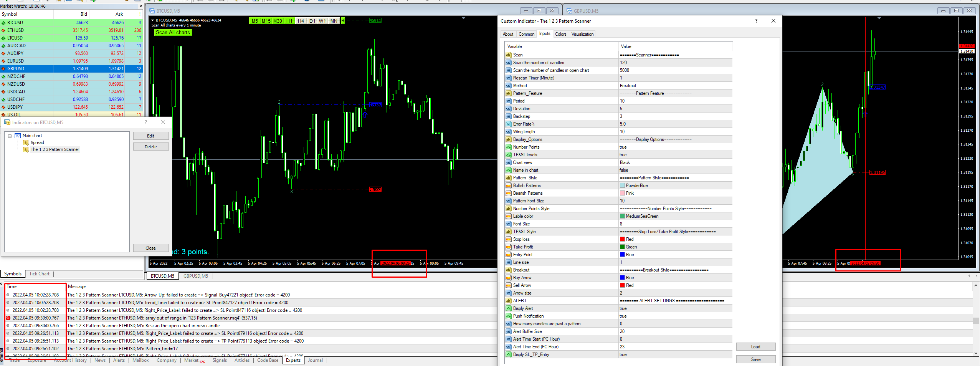The width and height of the screenshot is (980, 366).
Task: Click the Symbol column header in Market Watch
Action: (26, 14)
